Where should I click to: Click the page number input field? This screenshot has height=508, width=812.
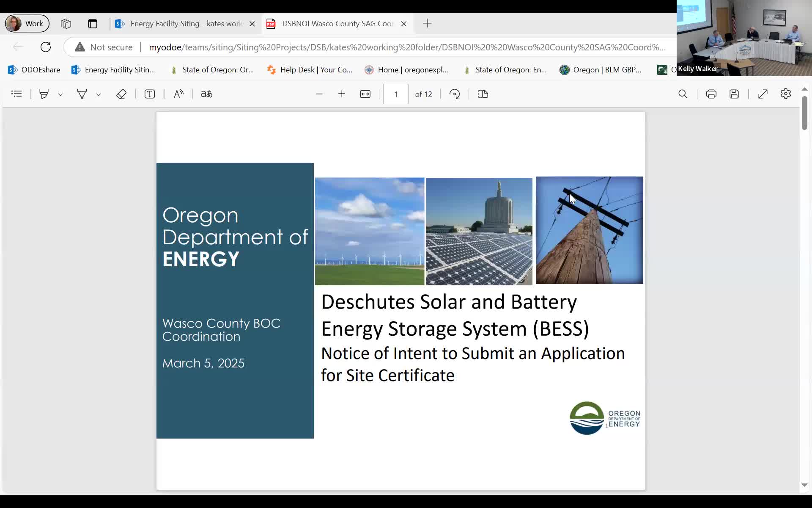point(396,94)
